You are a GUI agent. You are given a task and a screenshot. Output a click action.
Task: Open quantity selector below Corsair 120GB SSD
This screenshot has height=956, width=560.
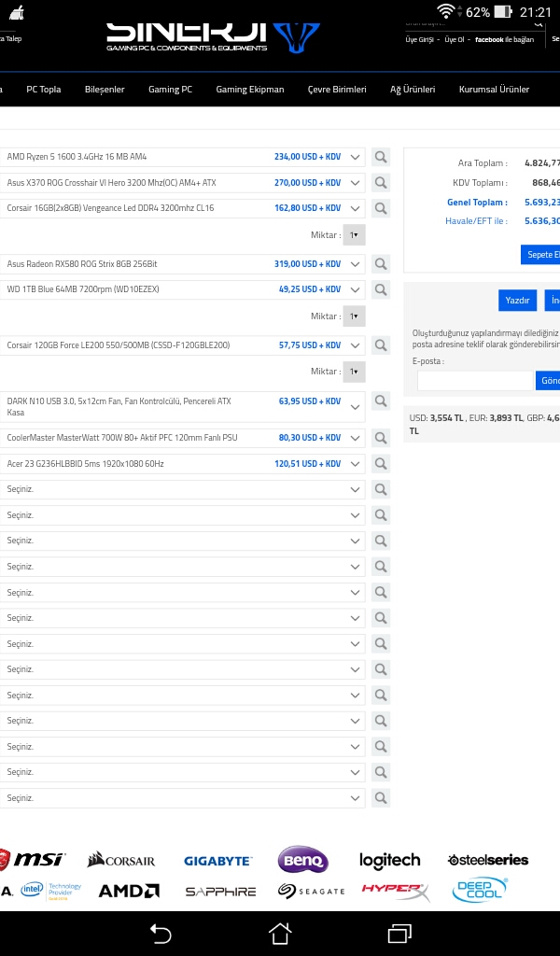[x=354, y=372]
